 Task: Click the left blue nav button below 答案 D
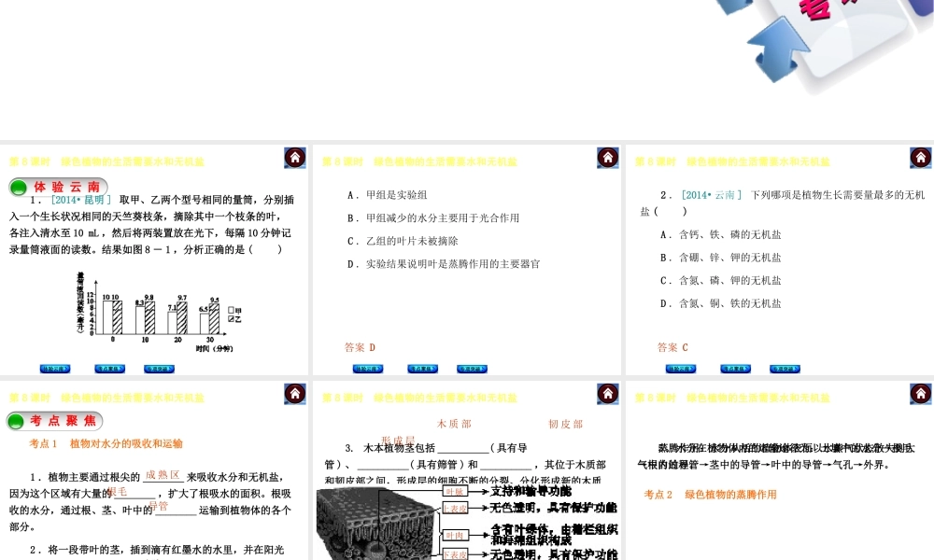(x=367, y=369)
